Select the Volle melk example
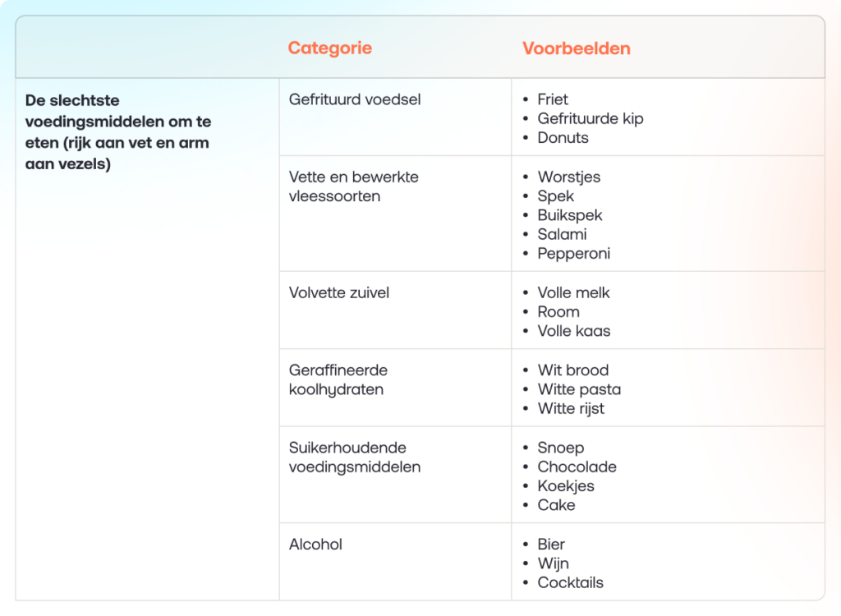 573,292
